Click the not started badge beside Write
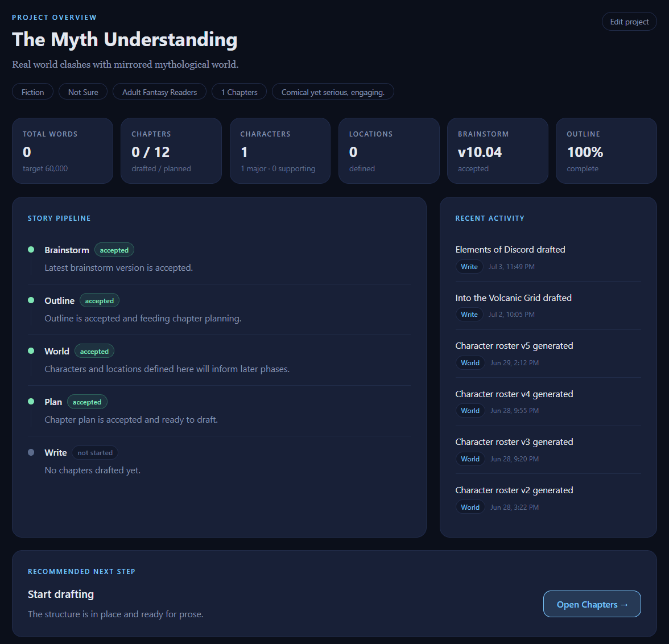The height and width of the screenshot is (644, 669). click(x=95, y=452)
